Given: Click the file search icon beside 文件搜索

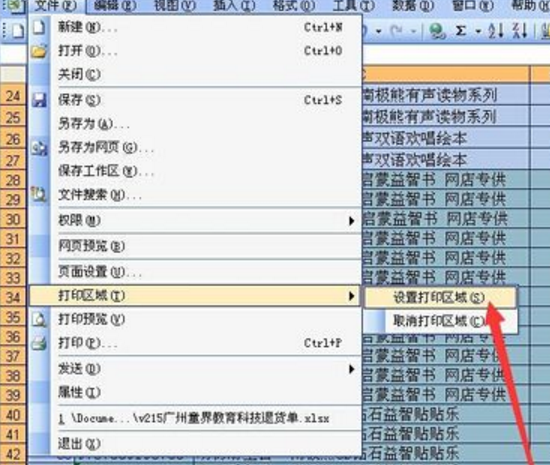Looking at the screenshot, I should (x=39, y=195).
